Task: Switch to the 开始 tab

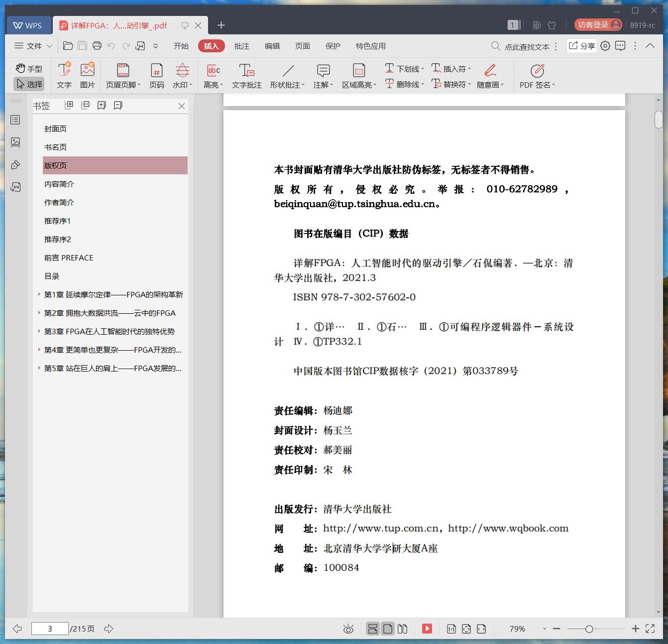Action: pyautogui.click(x=181, y=46)
